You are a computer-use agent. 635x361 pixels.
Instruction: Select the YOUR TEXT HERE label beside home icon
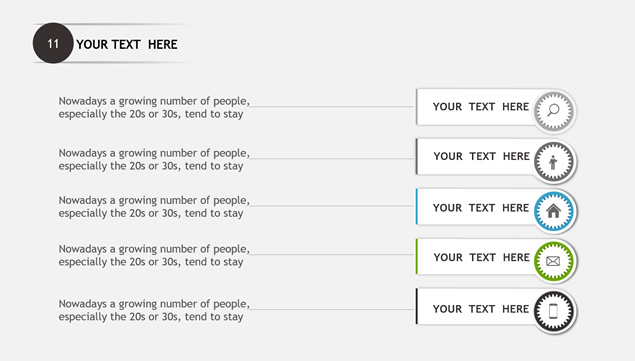point(481,207)
